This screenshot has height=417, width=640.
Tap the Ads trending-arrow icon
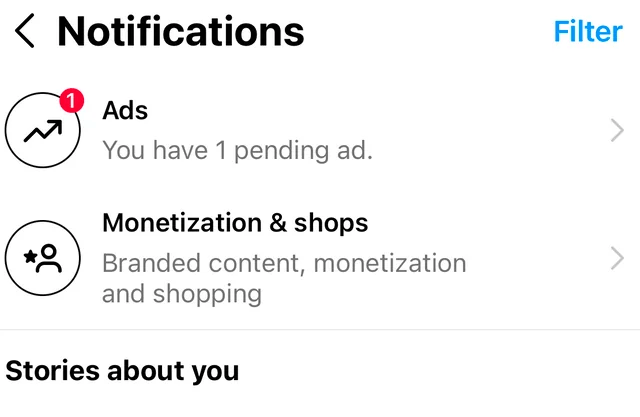coord(42,130)
